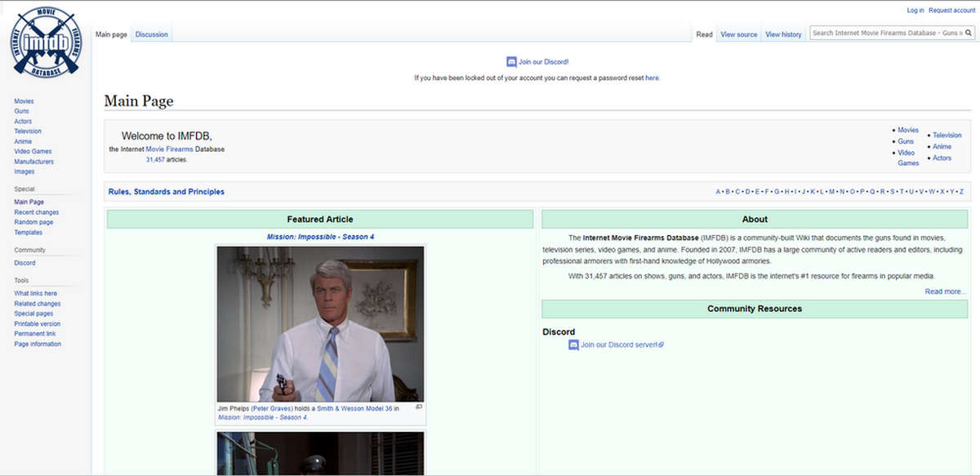Click the 31,457 articles count link
The image size is (980, 476).
(x=155, y=159)
